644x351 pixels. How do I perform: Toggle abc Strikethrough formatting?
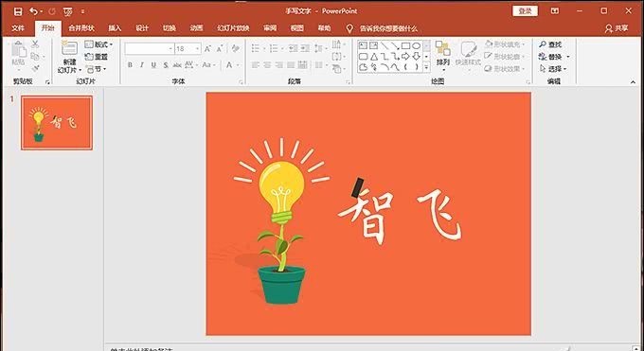(177, 65)
